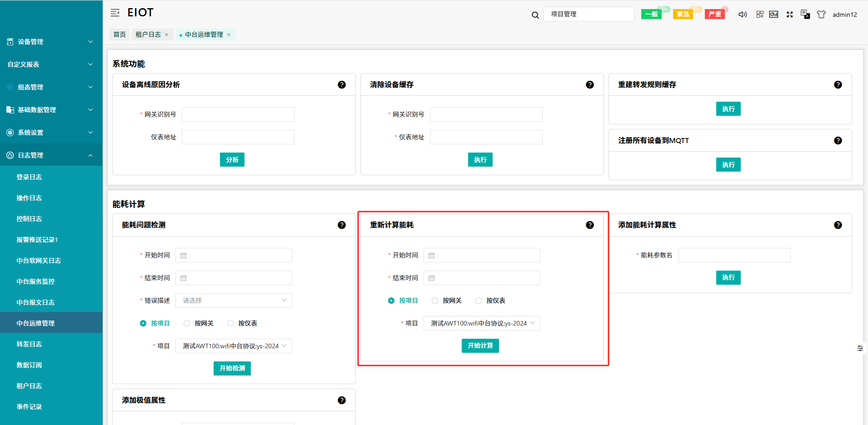The image size is (868, 425).
Task: Toggle fullscreen mode icon
Action: coord(790,15)
